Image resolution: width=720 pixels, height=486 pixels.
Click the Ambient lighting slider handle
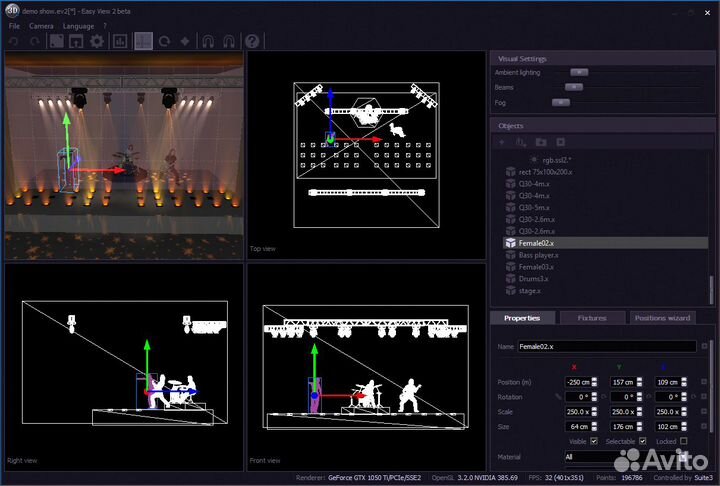click(578, 72)
